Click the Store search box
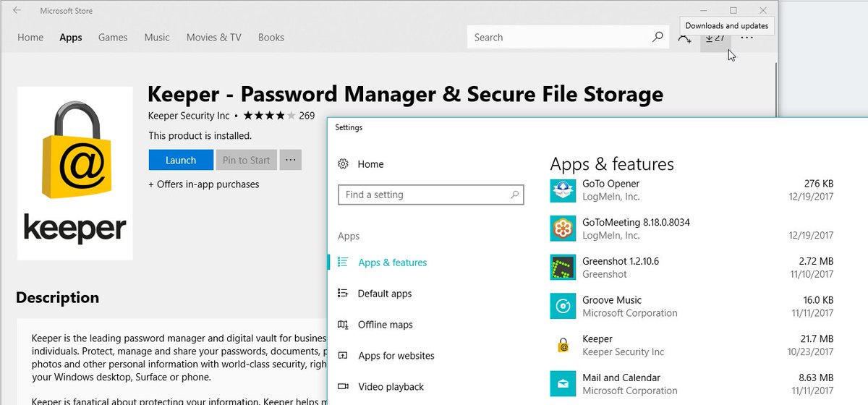 [568, 38]
